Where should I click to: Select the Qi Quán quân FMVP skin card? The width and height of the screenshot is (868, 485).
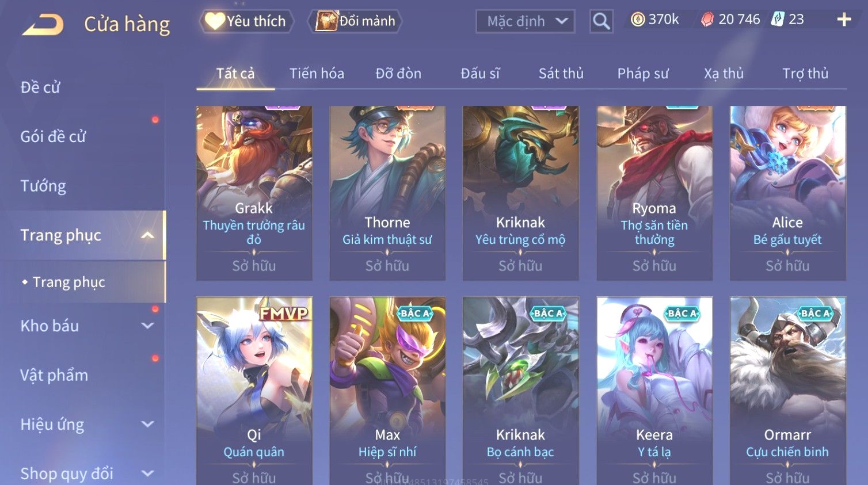point(254,391)
